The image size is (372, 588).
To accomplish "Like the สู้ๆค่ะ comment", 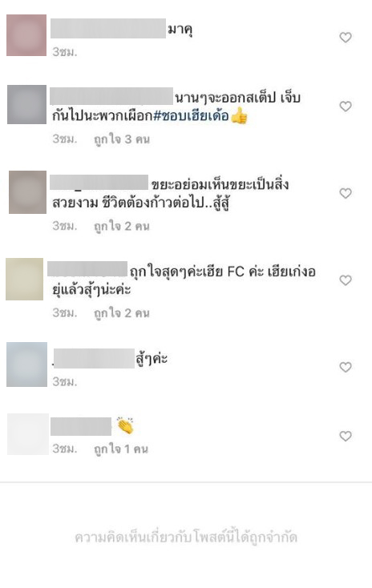I will [x=346, y=367].
